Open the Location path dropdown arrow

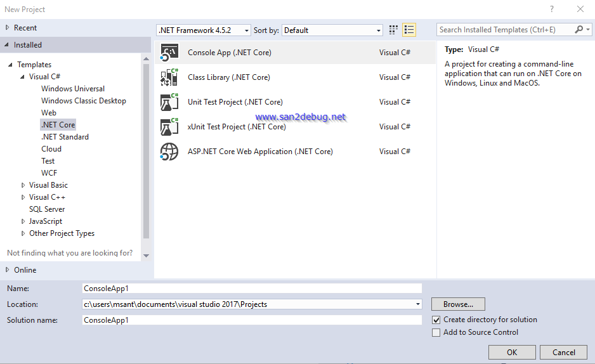click(x=418, y=304)
